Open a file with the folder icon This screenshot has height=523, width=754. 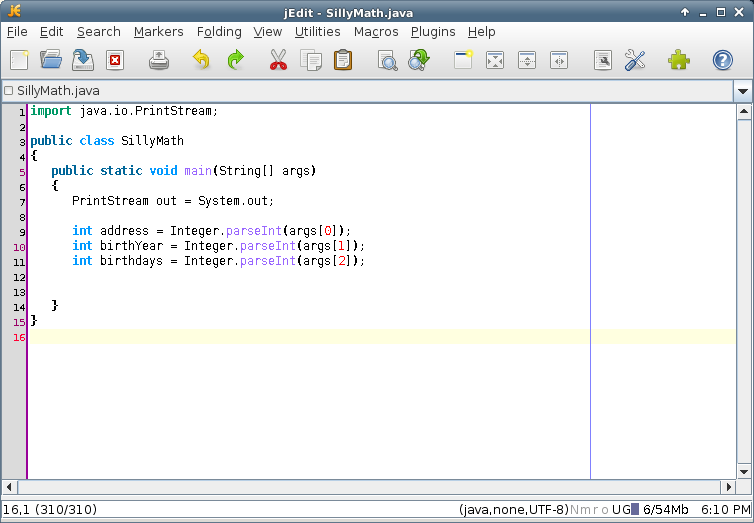51,61
